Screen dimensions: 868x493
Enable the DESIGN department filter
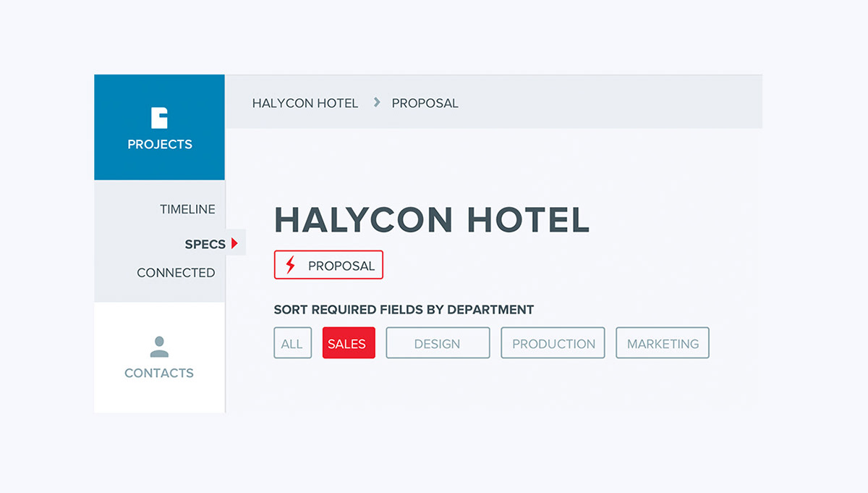coord(438,343)
